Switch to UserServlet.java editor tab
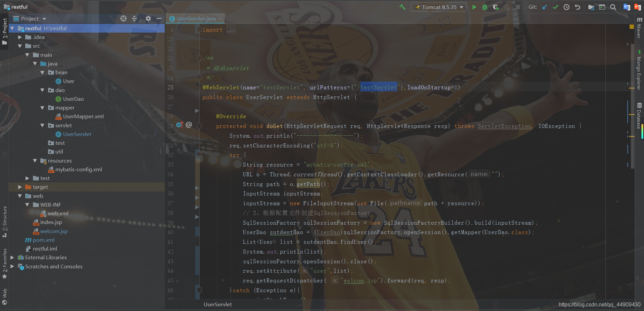 pos(196,19)
